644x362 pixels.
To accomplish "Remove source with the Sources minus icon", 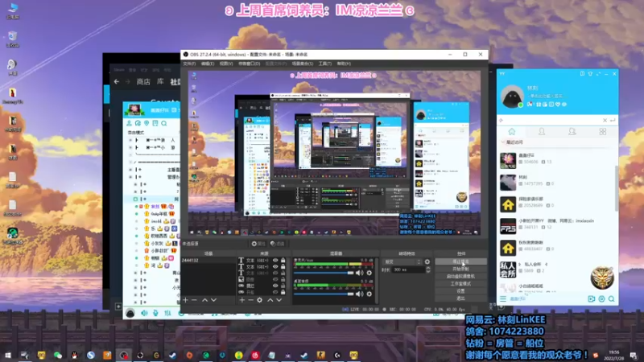I will [250, 300].
